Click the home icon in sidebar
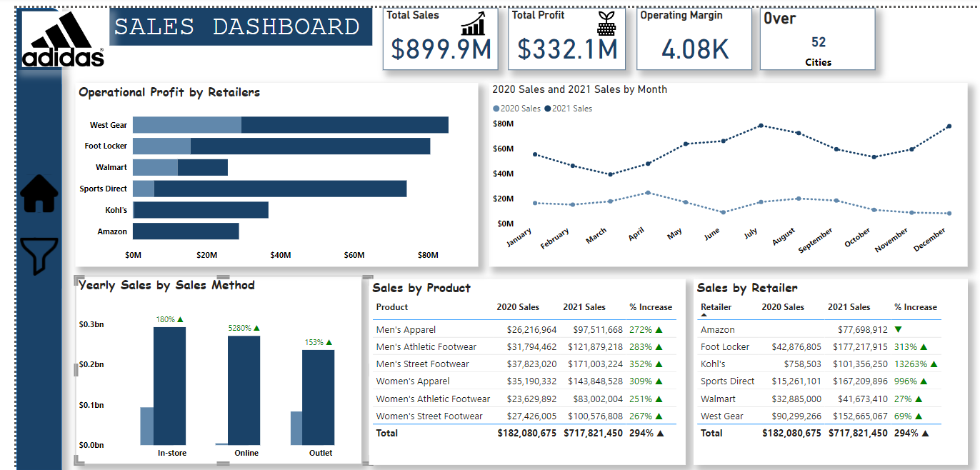This screenshot has width=980, height=470. (39, 194)
